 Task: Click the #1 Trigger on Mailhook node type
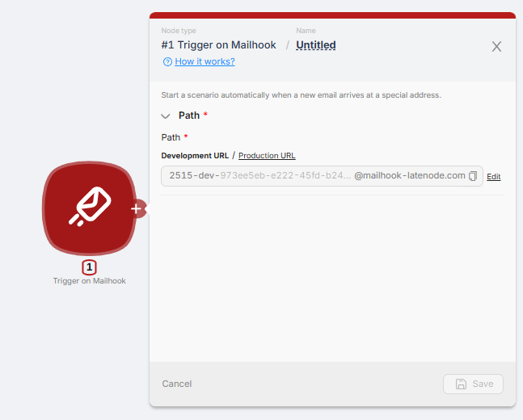218,45
